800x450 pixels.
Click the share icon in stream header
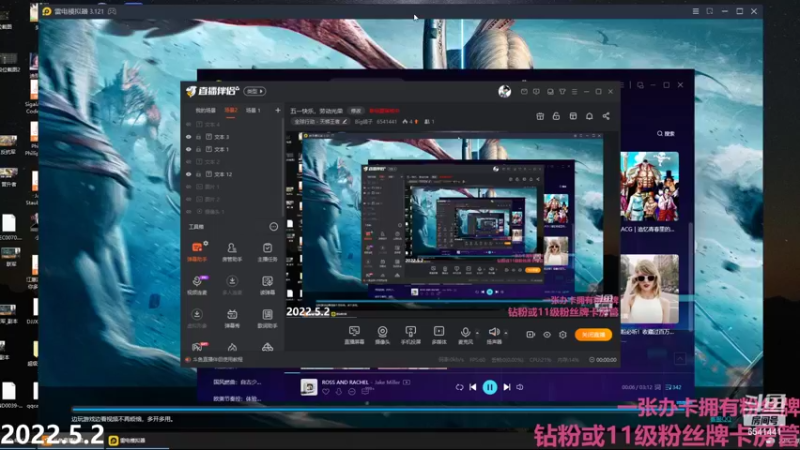coord(606,116)
